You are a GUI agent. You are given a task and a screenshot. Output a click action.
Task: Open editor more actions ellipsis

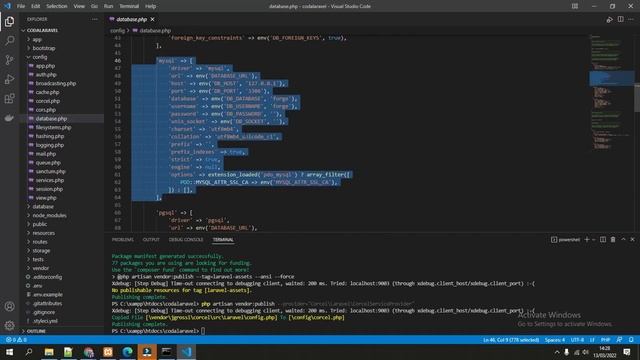click(x=631, y=19)
